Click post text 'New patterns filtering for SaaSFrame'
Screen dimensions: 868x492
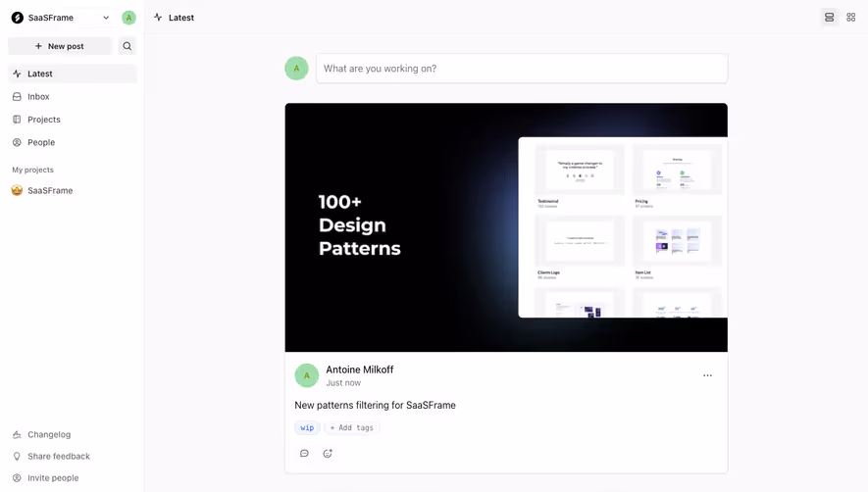(376, 405)
